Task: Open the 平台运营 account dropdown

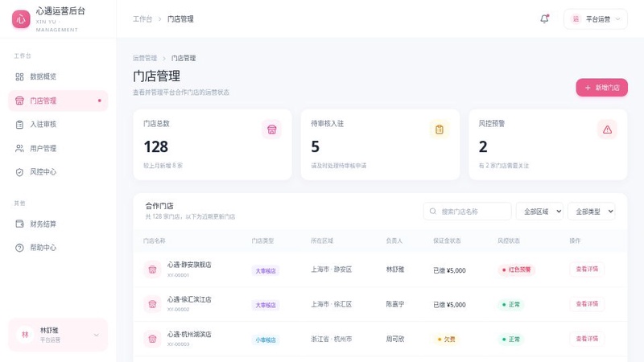Action: 596,19
